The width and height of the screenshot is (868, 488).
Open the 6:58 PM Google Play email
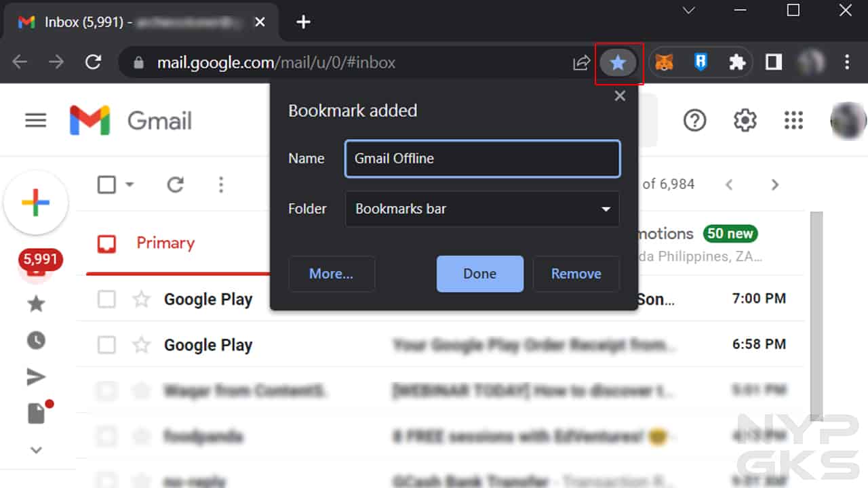[441, 345]
